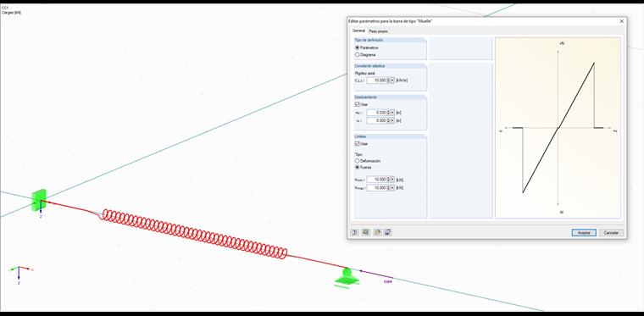Open the Nmin value dropdown arrow
Image resolution: width=644 pixels, height=316 pixels.
[392, 180]
